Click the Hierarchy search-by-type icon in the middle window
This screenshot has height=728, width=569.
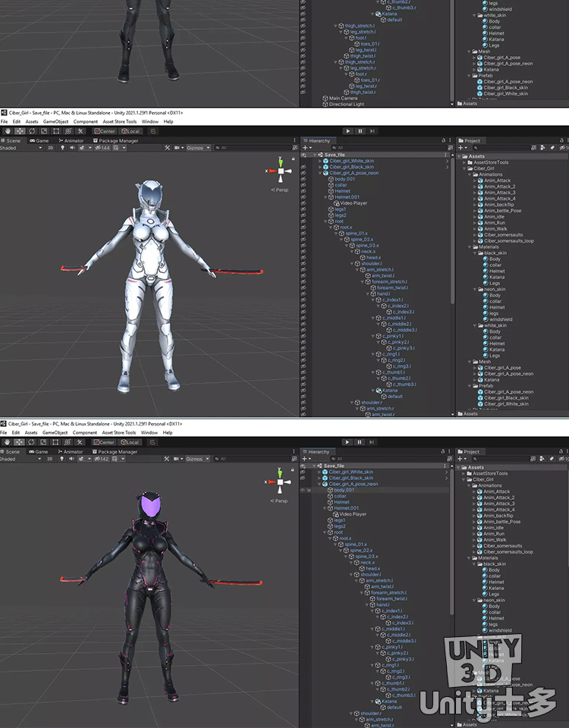[x=450, y=148]
